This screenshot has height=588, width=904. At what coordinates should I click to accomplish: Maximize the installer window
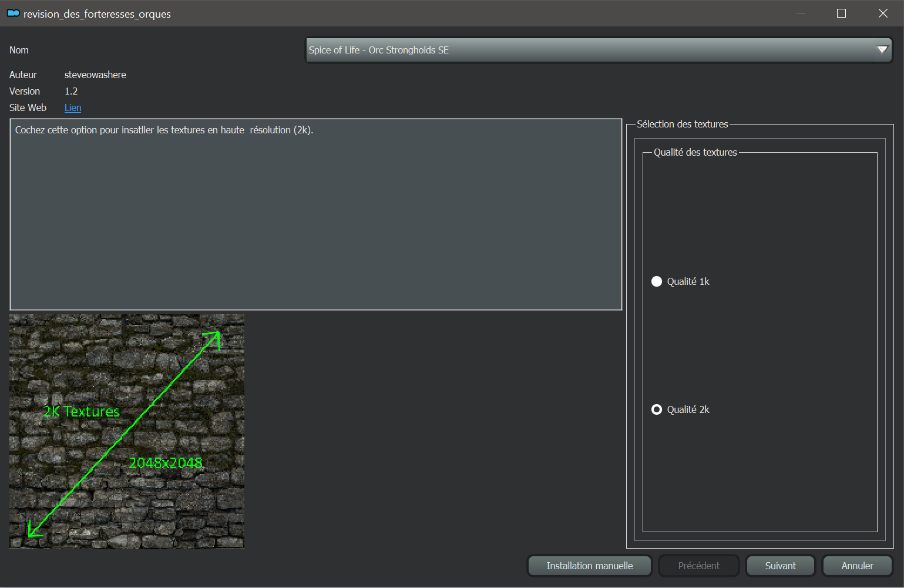click(x=841, y=13)
